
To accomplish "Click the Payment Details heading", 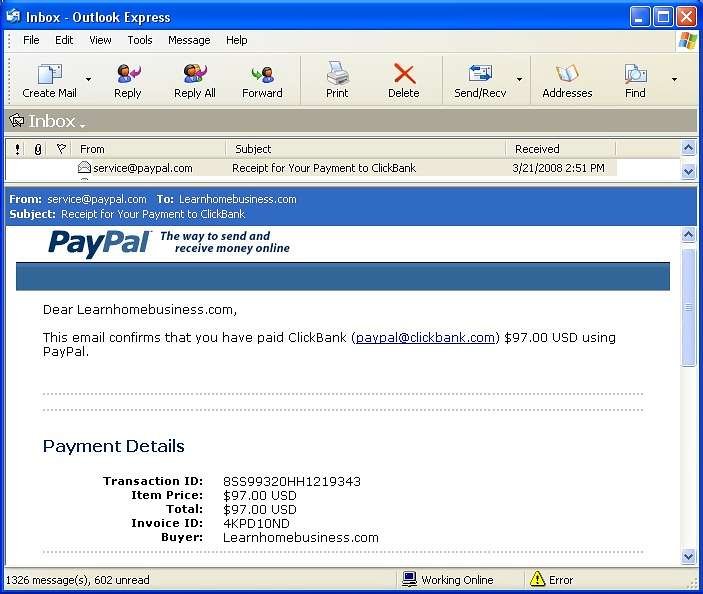I will tap(113, 447).
